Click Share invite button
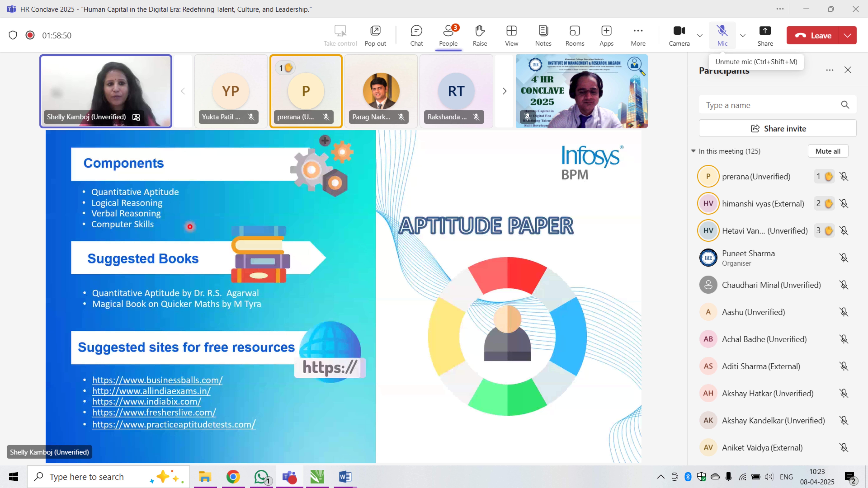Viewport: 868px width, 488px height. tap(778, 128)
